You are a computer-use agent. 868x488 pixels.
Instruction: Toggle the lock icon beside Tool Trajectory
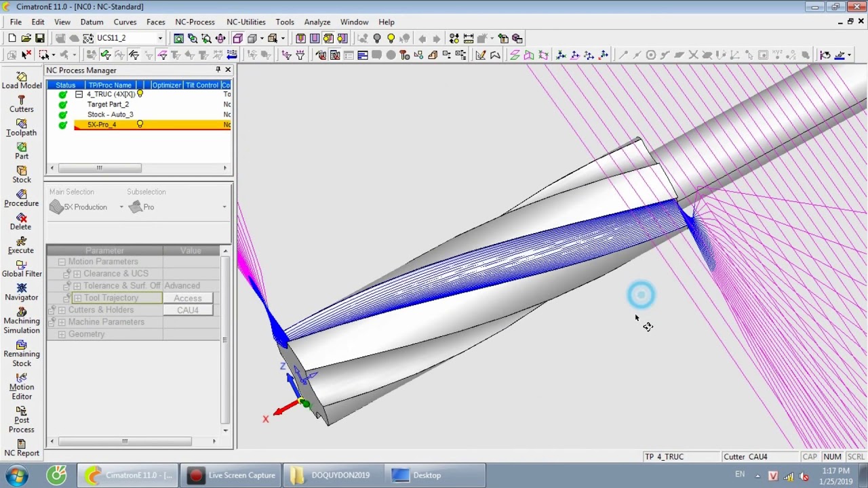click(66, 298)
